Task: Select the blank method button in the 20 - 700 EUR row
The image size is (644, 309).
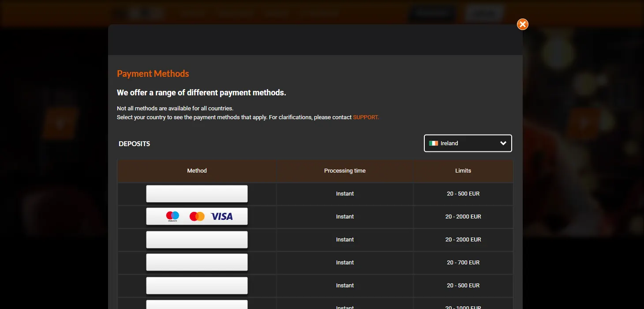Action: pos(197,262)
